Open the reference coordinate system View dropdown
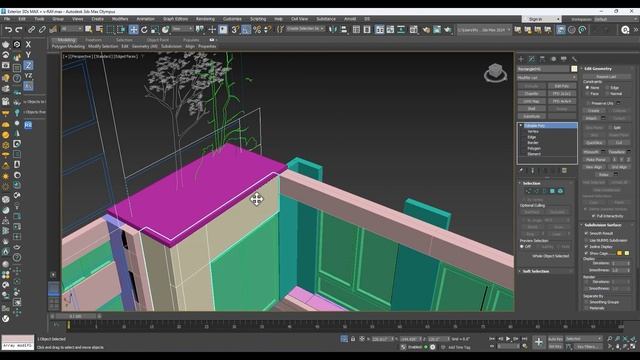Screen dimensions: 640x360 pos(182,29)
